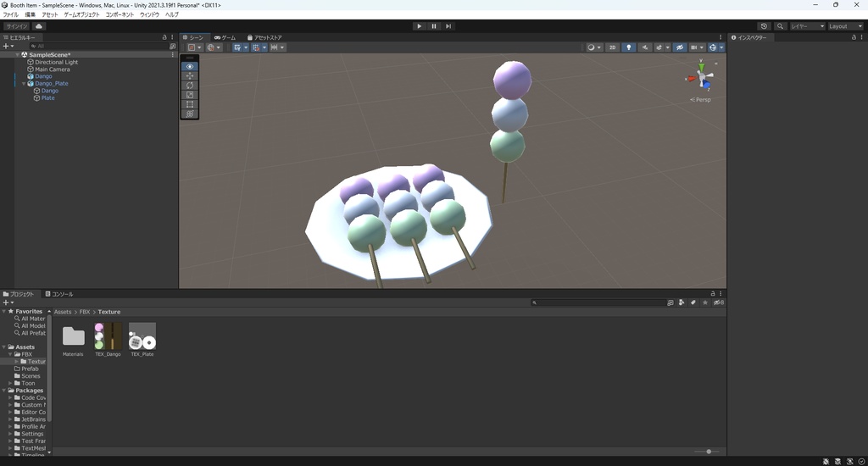This screenshot has height=466, width=868.
Task: Open the global search magnifier icon
Action: click(x=780, y=26)
